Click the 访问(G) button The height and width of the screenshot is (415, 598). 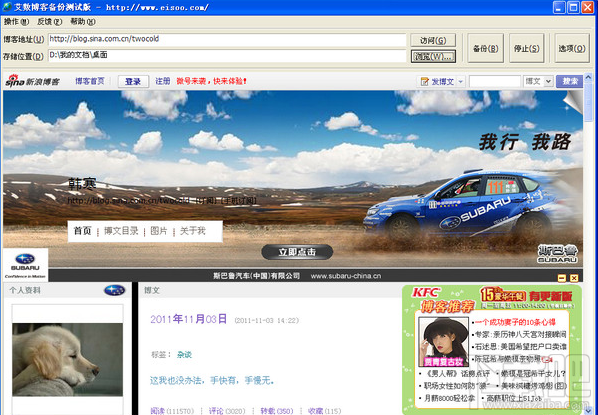[x=433, y=40]
